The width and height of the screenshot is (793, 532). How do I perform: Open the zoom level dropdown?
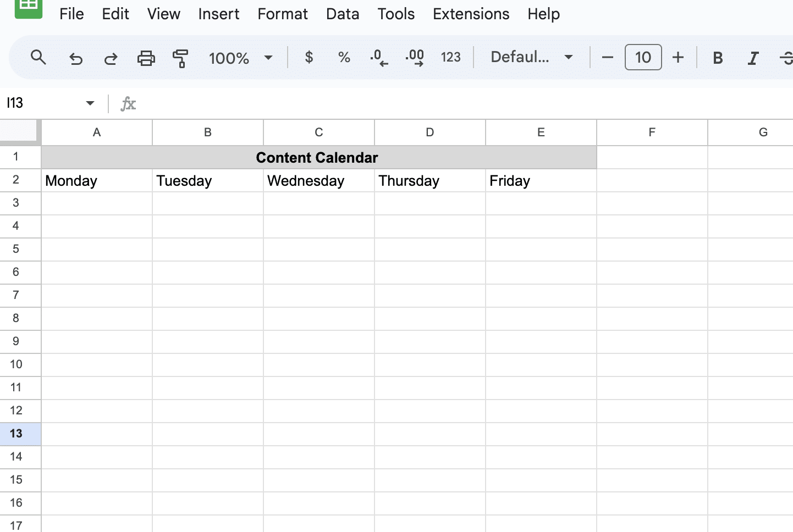tap(241, 58)
